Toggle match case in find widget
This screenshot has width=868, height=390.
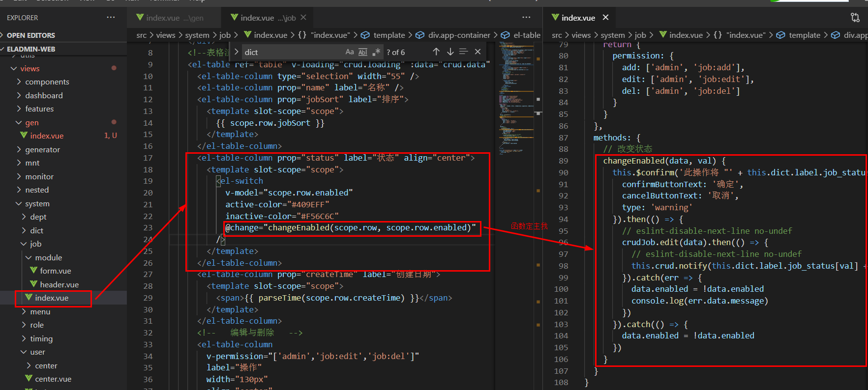(x=350, y=52)
